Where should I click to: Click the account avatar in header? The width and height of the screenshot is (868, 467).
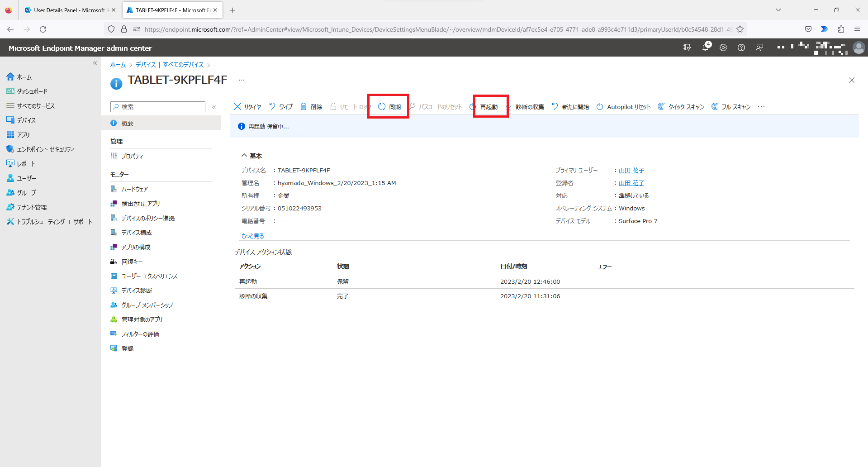click(x=859, y=48)
